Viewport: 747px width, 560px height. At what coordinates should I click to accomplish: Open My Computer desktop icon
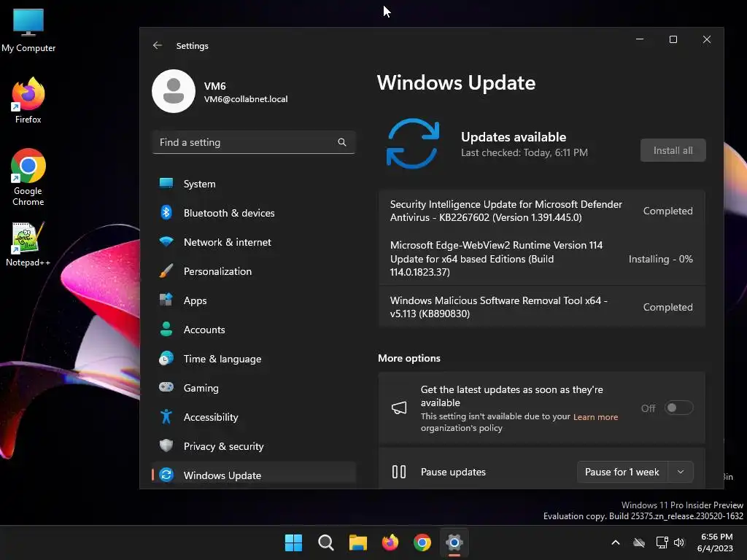(28, 31)
